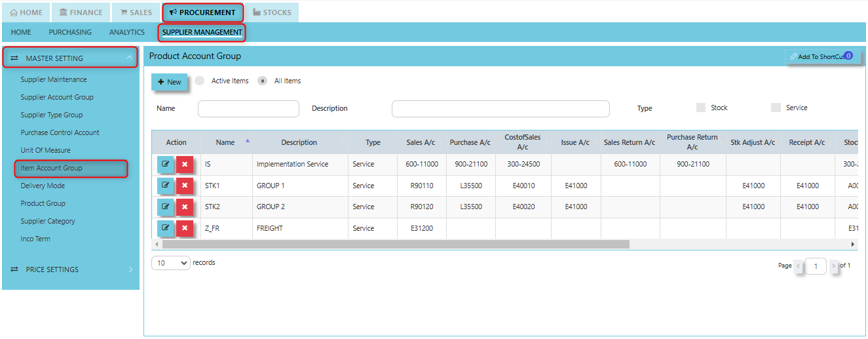Screen dimensions: 868x339
Task: Check the Service type checkbox
Action: tap(776, 108)
